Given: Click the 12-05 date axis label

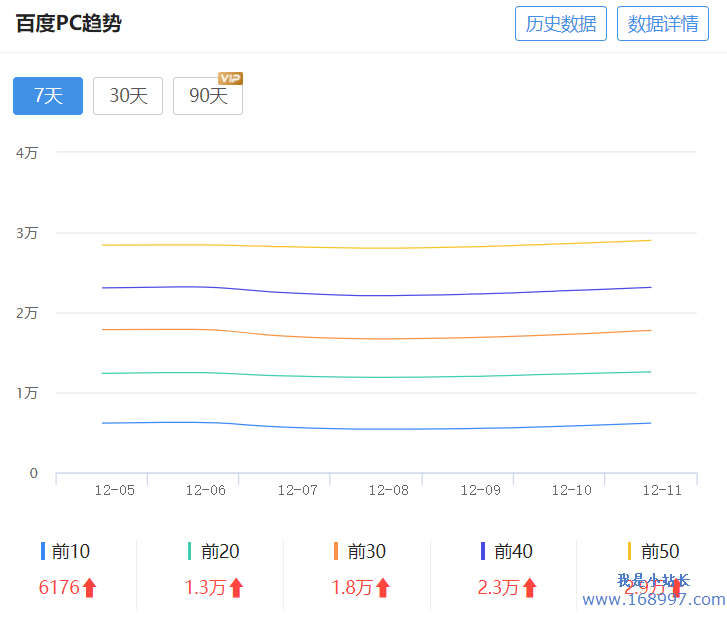Looking at the screenshot, I should [x=115, y=490].
